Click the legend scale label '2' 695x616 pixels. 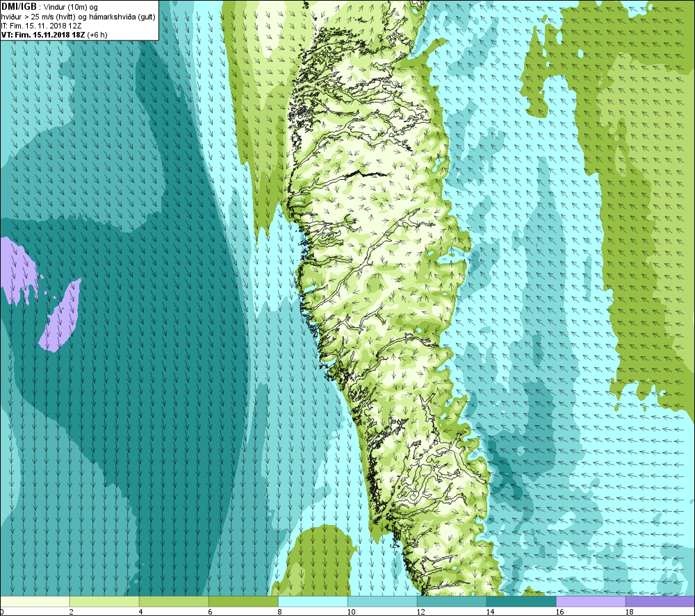click(71, 612)
